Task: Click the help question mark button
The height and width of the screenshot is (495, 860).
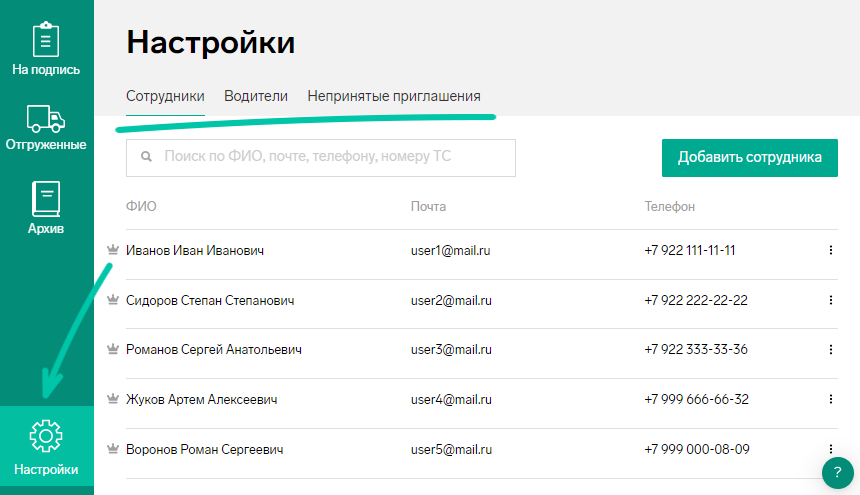Action: tap(838, 473)
